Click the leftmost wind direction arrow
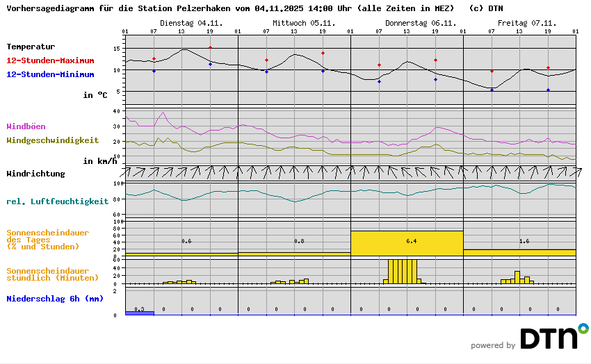Viewport: 591px width, 364px height. 131,171
